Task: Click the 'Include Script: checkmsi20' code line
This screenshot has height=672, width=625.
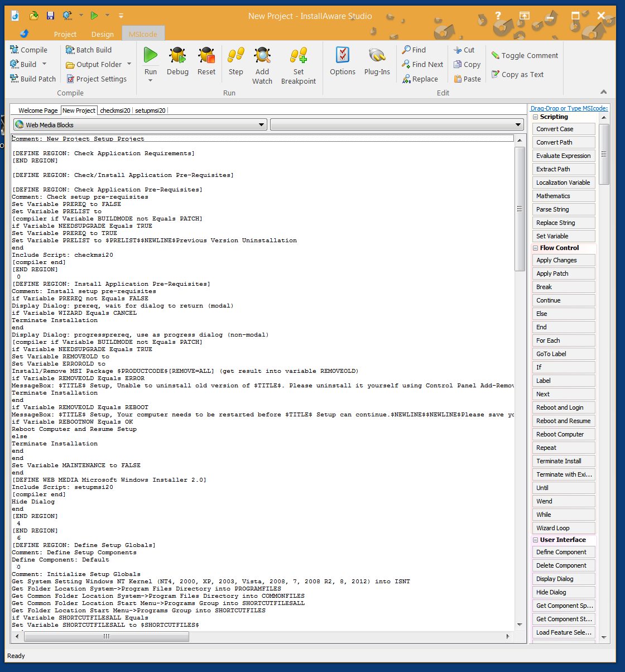Action: pos(62,255)
